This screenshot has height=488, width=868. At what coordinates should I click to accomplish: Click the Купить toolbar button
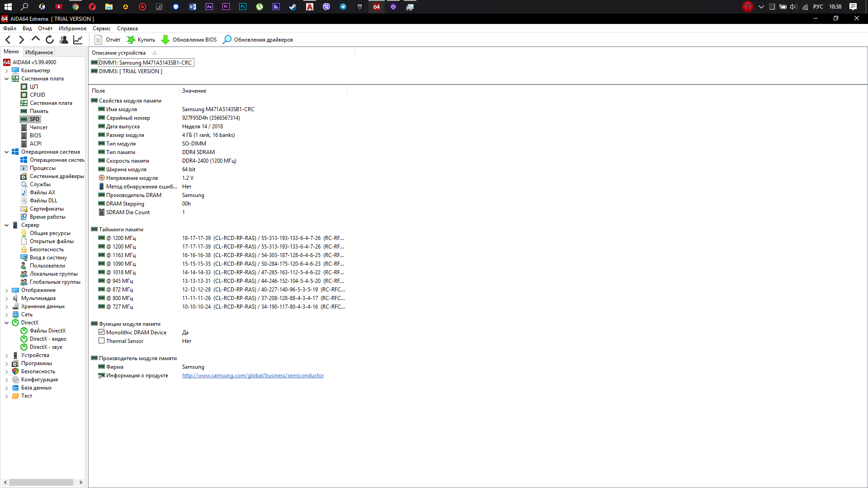(141, 40)
